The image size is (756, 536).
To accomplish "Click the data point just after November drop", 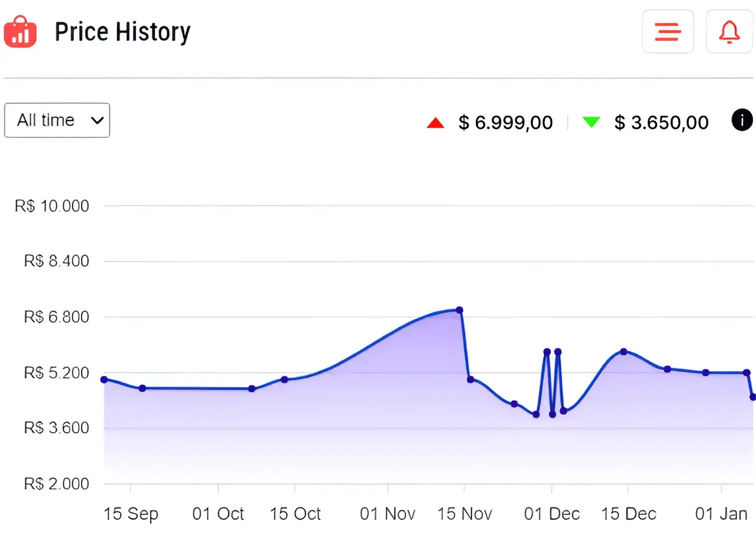I will (470, 379).
